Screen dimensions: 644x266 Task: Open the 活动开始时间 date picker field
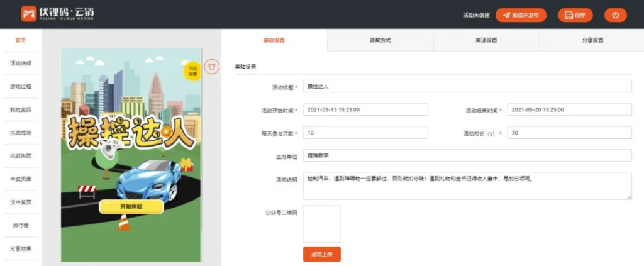click(365, 109)
